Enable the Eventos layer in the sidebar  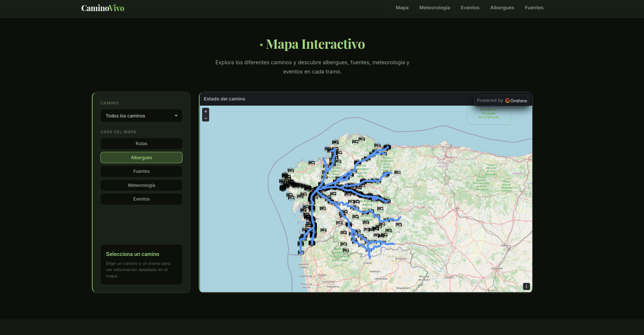point(141,199)
